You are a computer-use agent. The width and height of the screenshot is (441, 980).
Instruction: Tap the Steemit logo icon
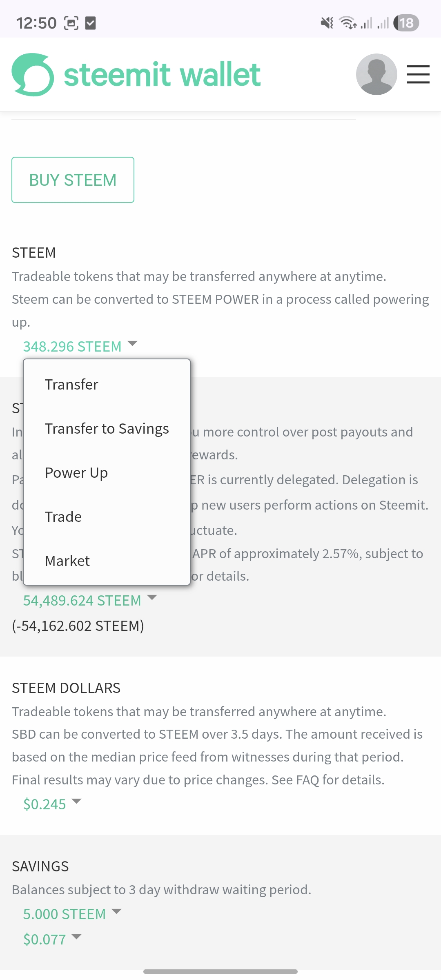coord(33,75)
